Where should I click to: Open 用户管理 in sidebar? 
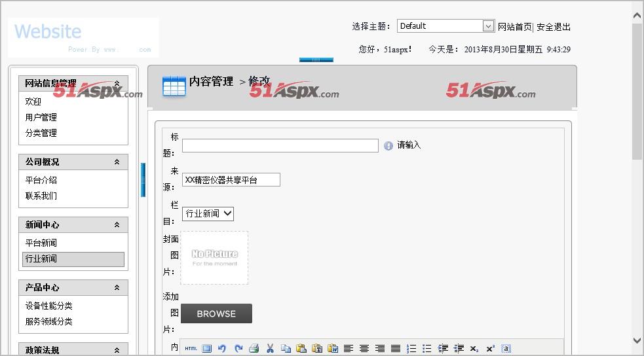pyautogui.click(x=41, y=117)
